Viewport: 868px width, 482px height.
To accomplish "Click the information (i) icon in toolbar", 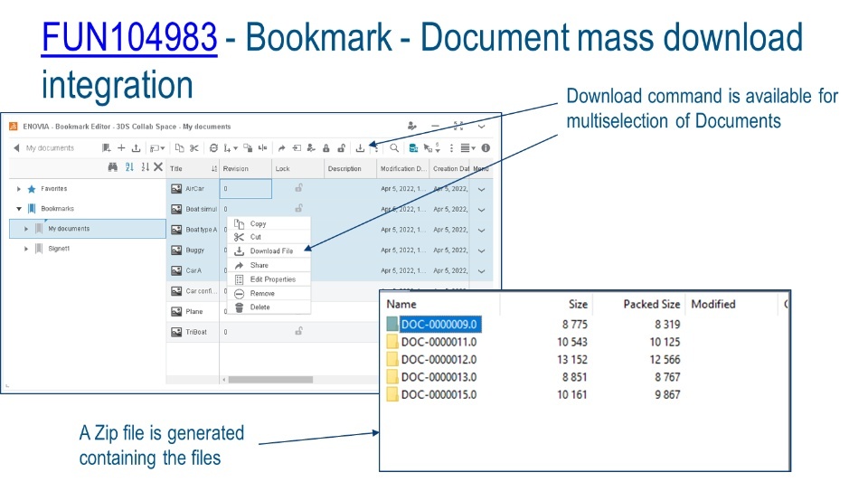I will point(486,147).
